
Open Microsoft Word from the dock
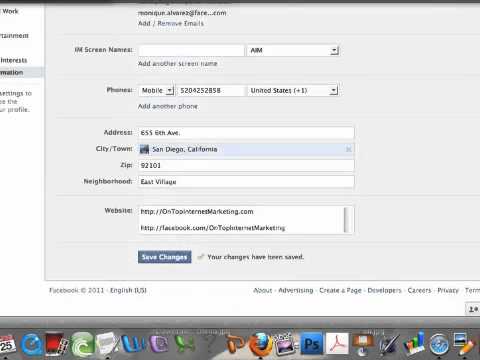tap(133, 344)
